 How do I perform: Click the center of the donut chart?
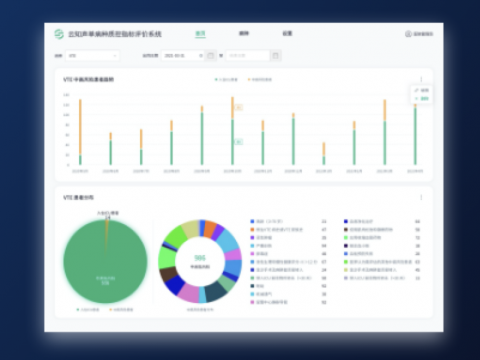[200, 262]
